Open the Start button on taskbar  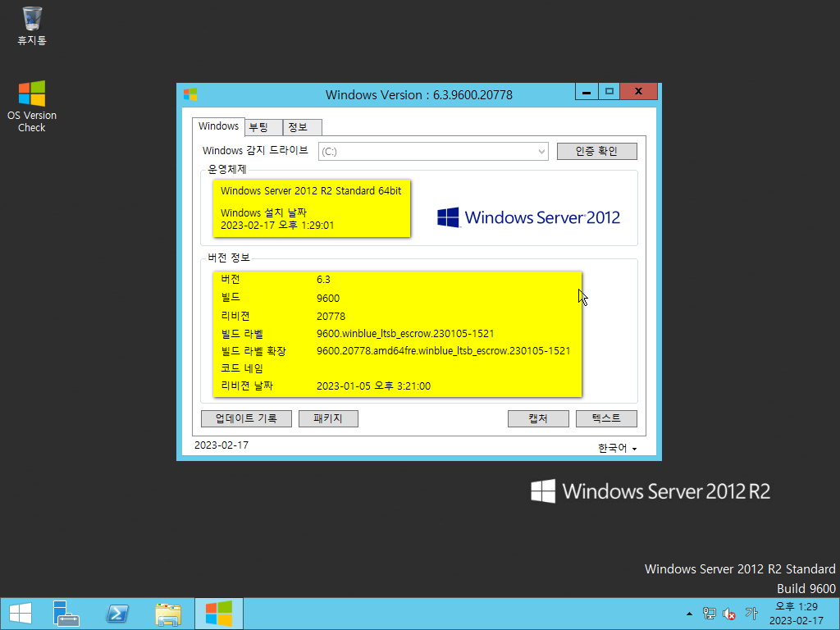[x=21, y=614]
